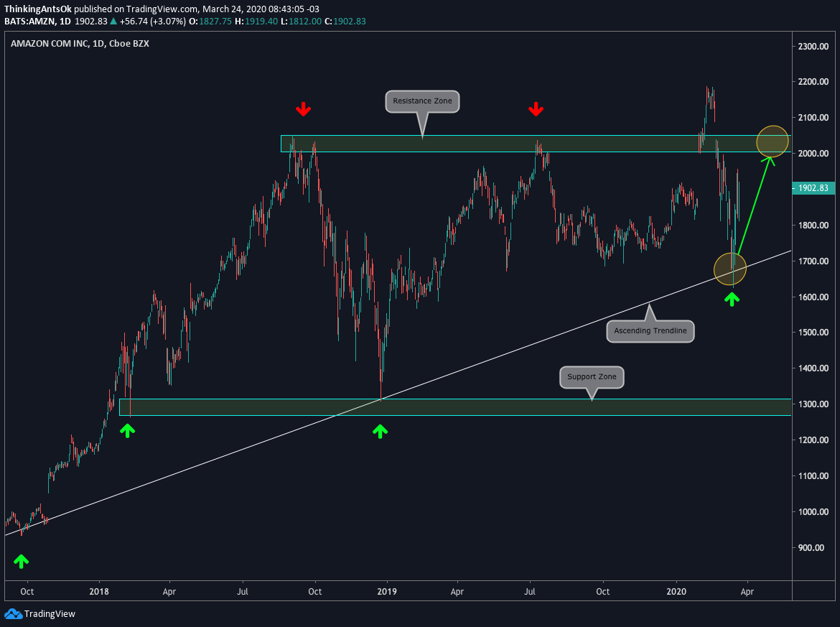Image resolution: width=840 pixels, height=627 pixels.
Task: Click the open price O:1827.75
Action: [x=210, y=22]
